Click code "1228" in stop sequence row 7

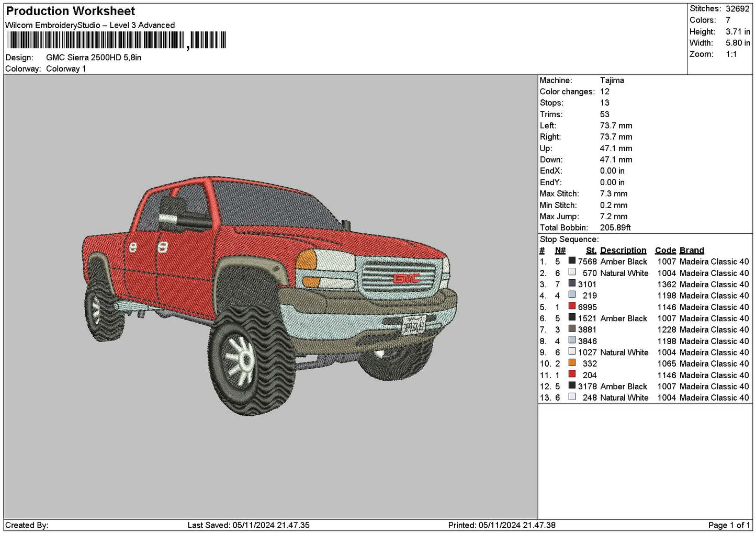pyautogui.click(x=667, y=330)
